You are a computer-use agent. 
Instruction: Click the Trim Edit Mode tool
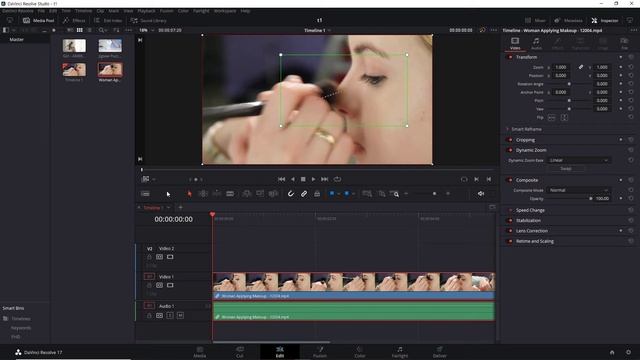[203, 194]
